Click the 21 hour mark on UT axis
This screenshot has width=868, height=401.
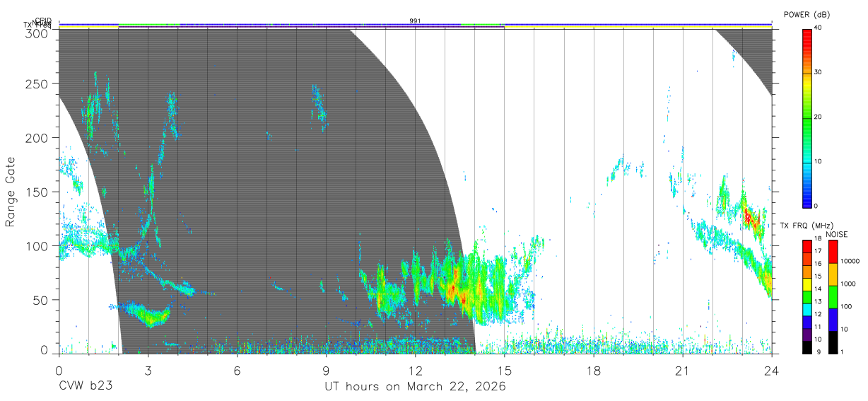click(682, 370)
